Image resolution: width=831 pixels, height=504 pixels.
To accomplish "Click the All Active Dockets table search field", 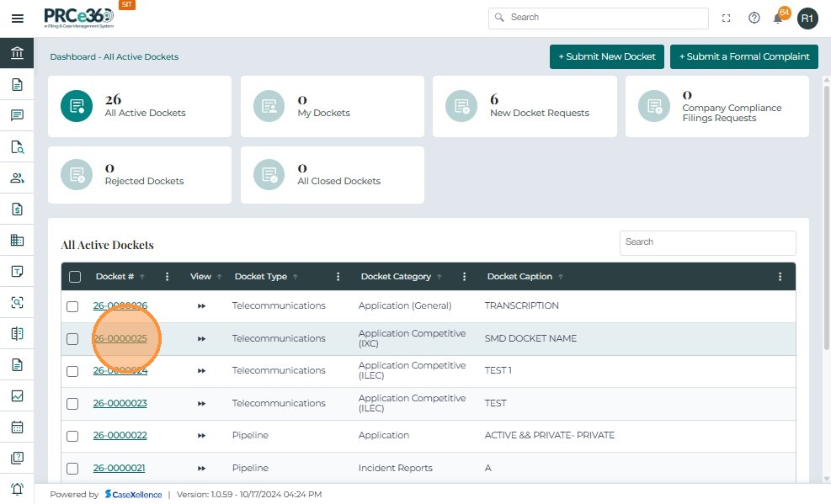I will pyautogui.click(x=707, y=242).
